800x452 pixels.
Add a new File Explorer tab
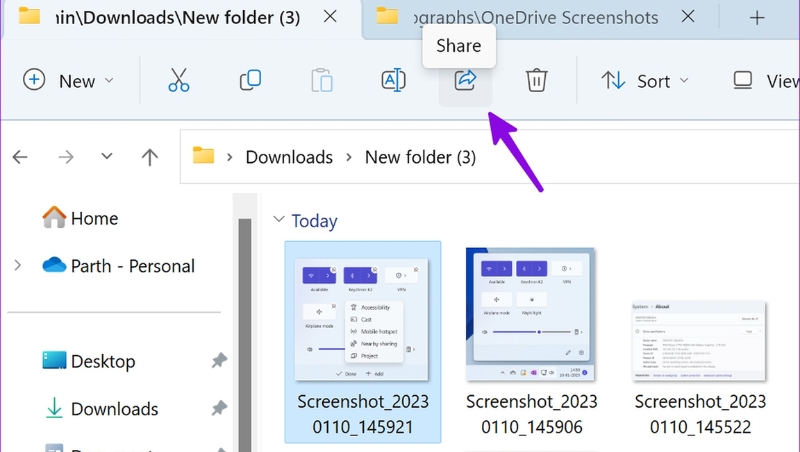[x=757, y=18]
